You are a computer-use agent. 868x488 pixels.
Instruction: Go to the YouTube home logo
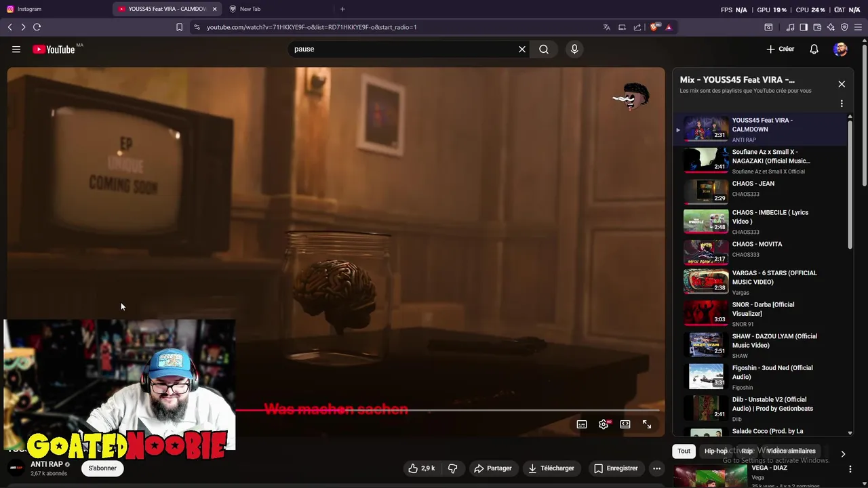click(x=54, y=49)
